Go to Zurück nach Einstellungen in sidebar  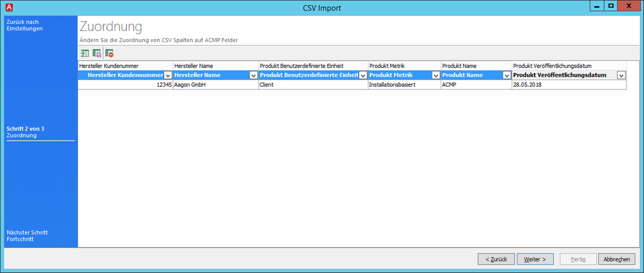tap(25, 25)
